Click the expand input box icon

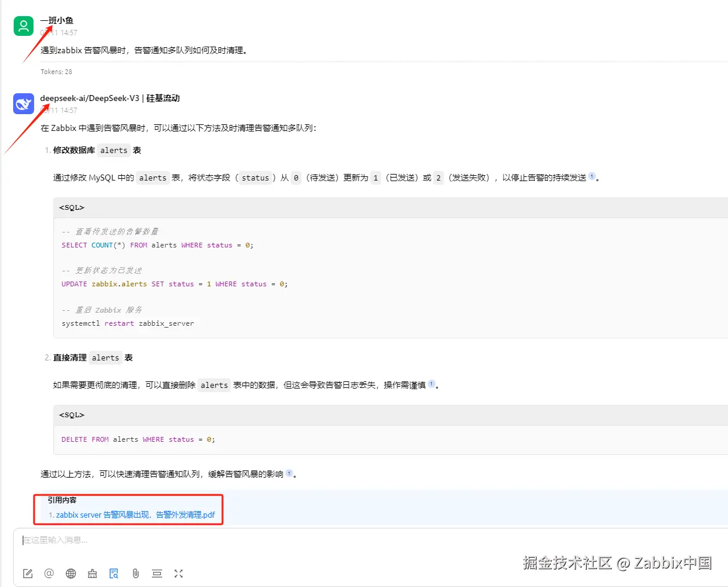point(178,573)
